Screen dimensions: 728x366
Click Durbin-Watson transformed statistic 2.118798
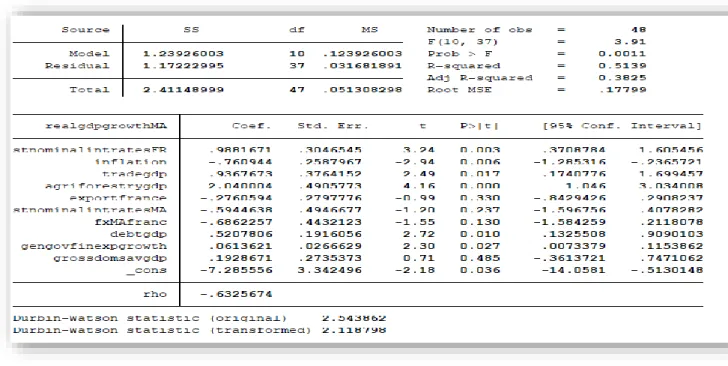click(x=354, y=330)
